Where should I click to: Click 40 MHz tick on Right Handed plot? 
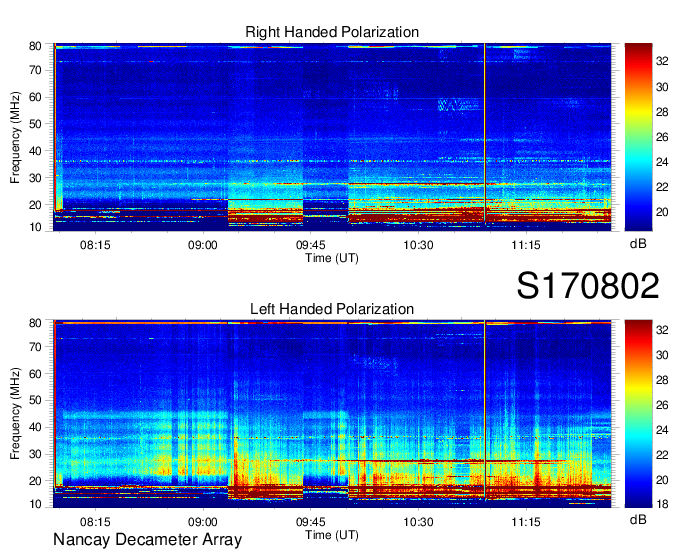point(35,151)
